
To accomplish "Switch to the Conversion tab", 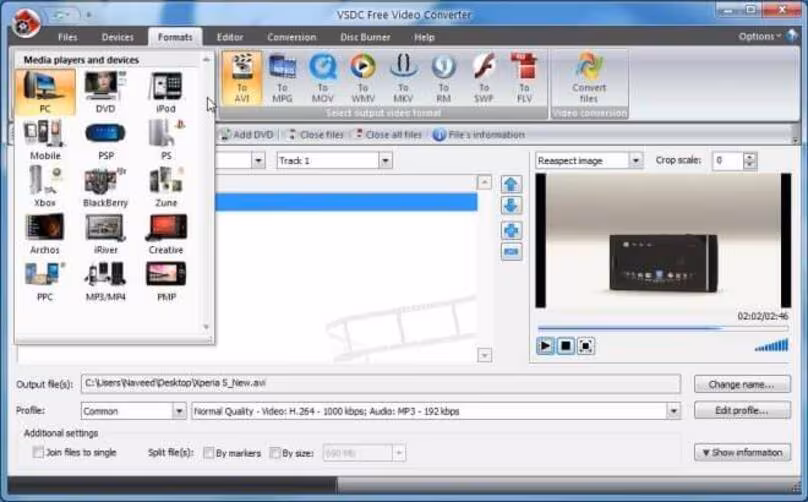I will tap(292, 37).
